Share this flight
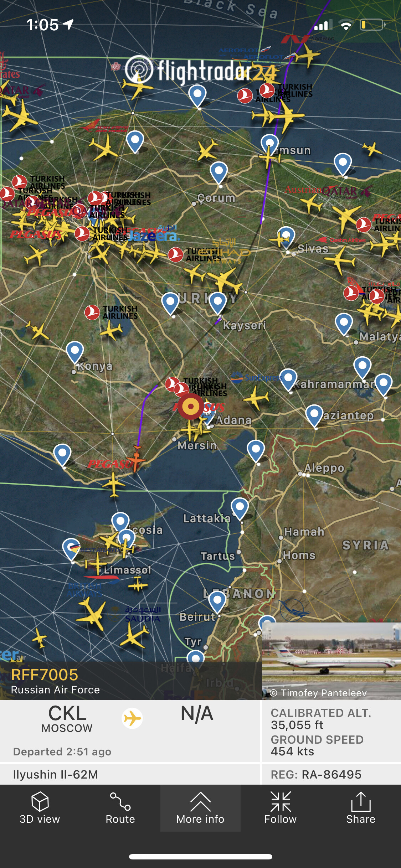Image resolution: width=401 pixels, height=868 pixels. point(361,808)
